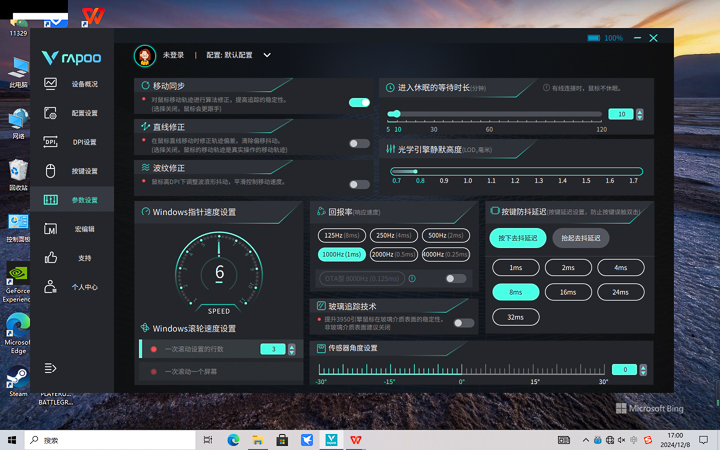Image resolution: width=720 pixels, height=450 pixels.
Task: Enable 波纹修正 ripple correction toggle
Action: (359, 185)
